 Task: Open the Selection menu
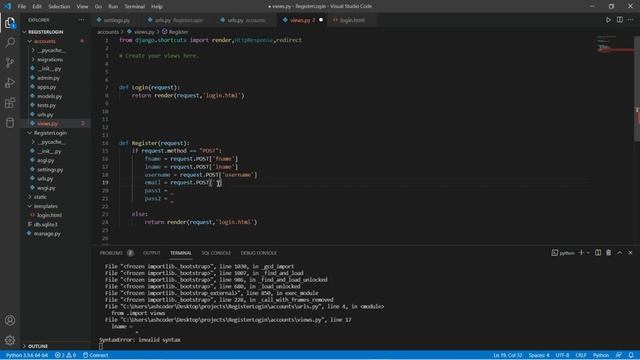pos(59,7)
